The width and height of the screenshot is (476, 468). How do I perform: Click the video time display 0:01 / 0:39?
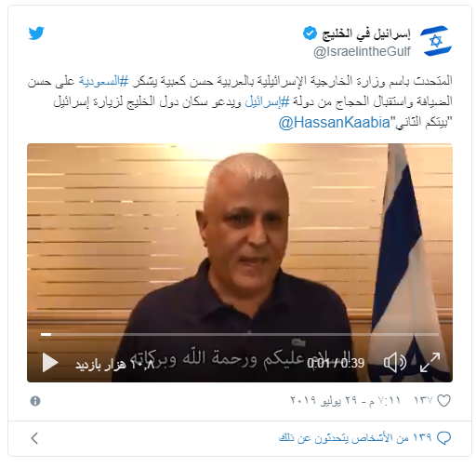tap(336, 363)
